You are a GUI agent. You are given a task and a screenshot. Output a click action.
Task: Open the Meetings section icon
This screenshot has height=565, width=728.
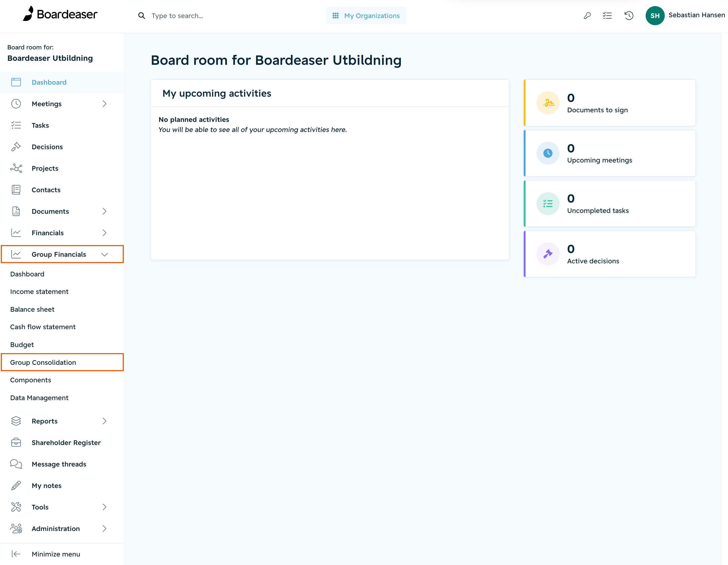pyautogui.click(x=16, y=104)
